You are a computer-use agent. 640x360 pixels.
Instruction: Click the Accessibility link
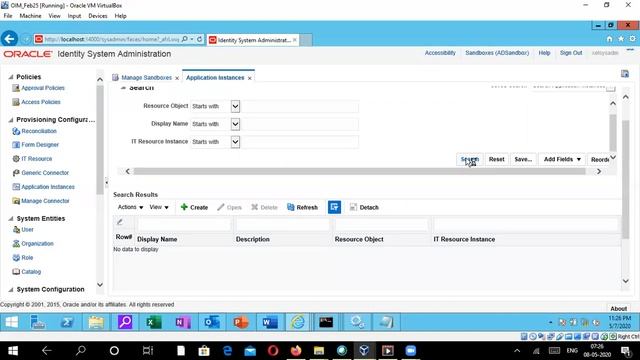click(x=440, y=53)
